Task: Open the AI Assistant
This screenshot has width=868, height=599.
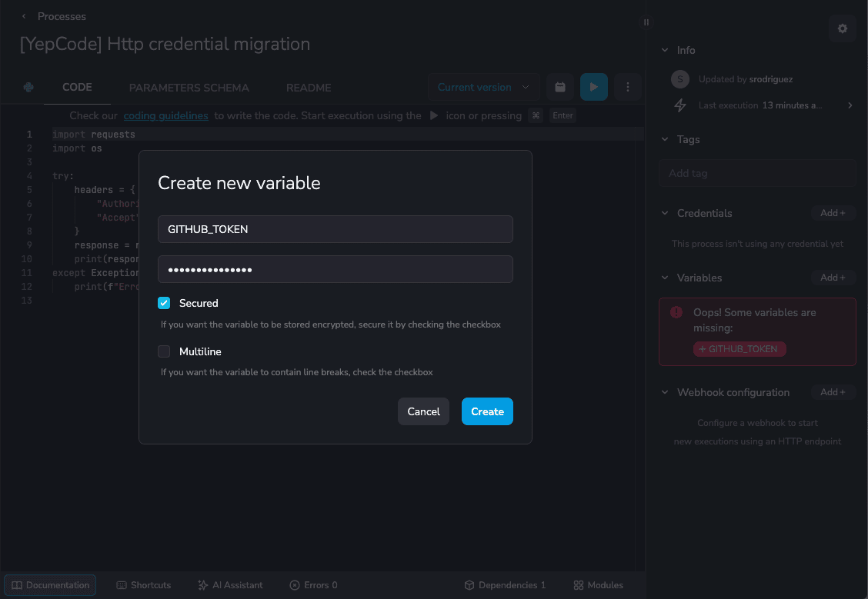Action: tap(230, 585)
